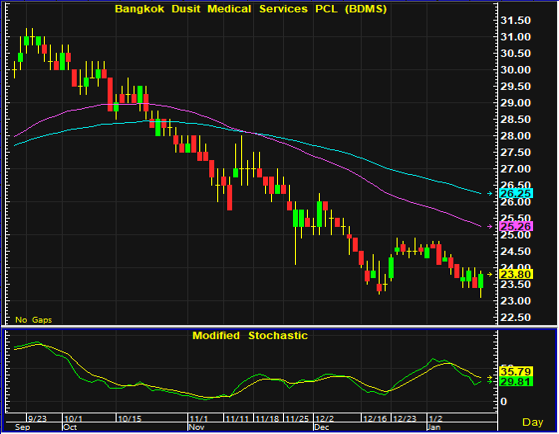Image resolution: width=559 pixels, height=434 pixels.
Task: Click the 31.00 price axis label
Action: [516, 37]
